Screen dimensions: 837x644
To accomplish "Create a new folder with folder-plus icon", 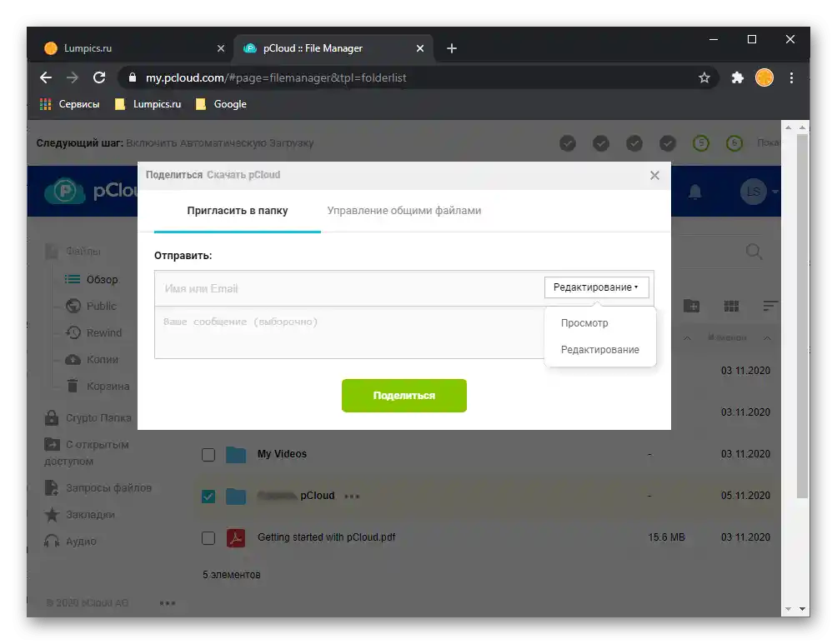I will (x=691, y=306).
